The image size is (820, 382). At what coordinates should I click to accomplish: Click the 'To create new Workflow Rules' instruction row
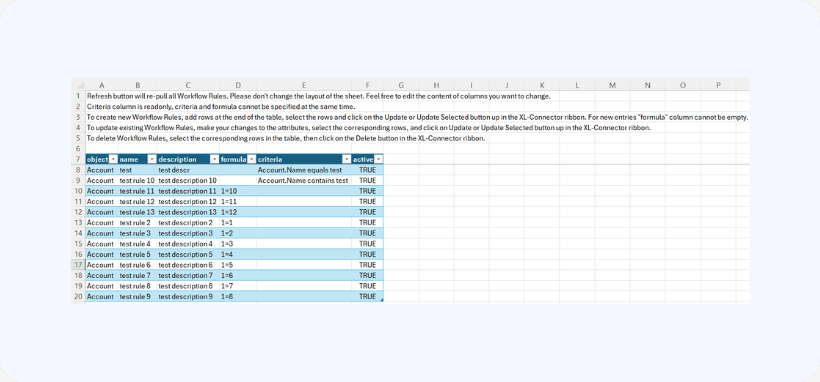click(417, 117)
